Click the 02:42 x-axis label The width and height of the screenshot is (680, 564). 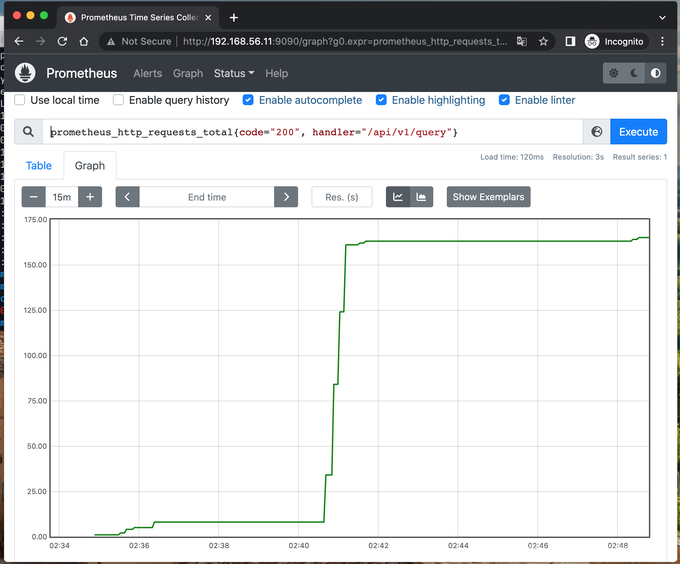tap(378, 545)
